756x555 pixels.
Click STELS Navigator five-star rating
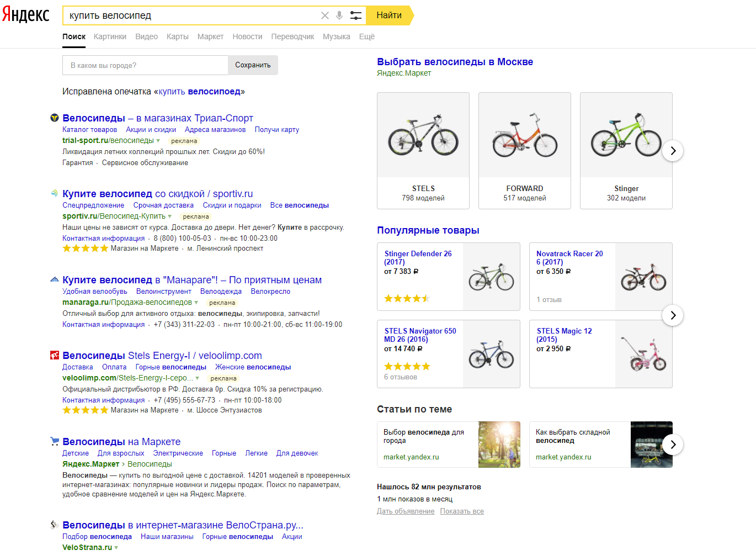tap(407, 367)
